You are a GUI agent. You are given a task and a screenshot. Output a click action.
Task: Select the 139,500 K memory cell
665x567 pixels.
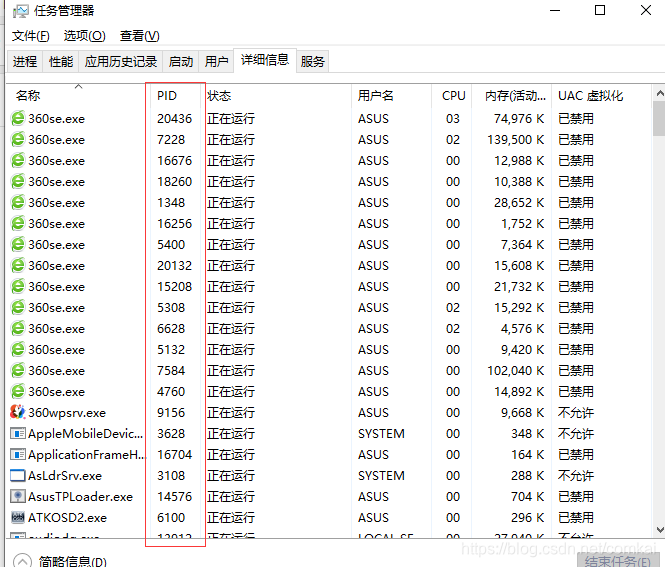pyautogui.click(x=515, y=140)
